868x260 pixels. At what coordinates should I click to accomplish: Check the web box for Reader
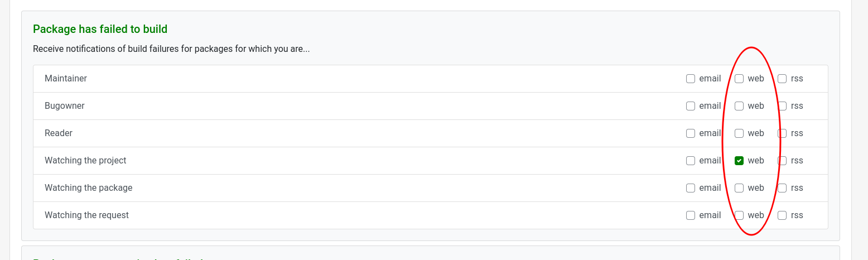pos(739,133)
